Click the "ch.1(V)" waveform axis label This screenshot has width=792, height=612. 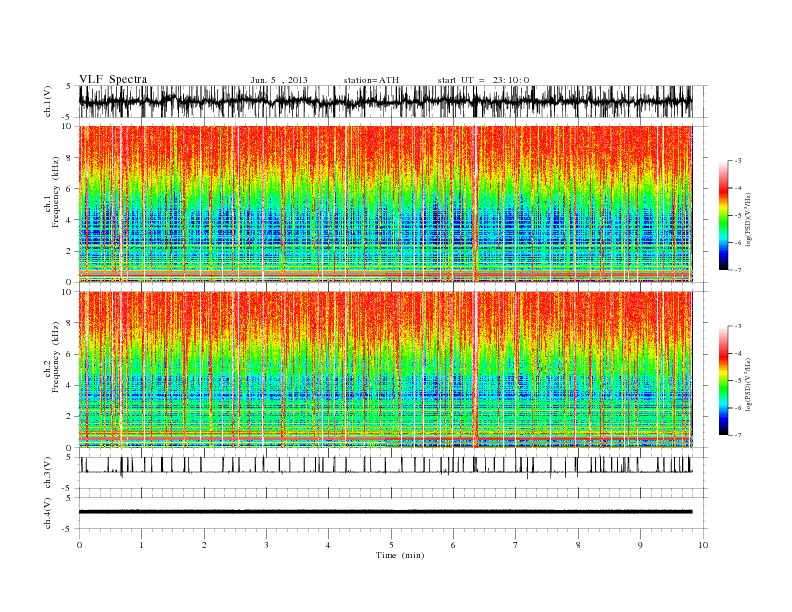point(48,101)
